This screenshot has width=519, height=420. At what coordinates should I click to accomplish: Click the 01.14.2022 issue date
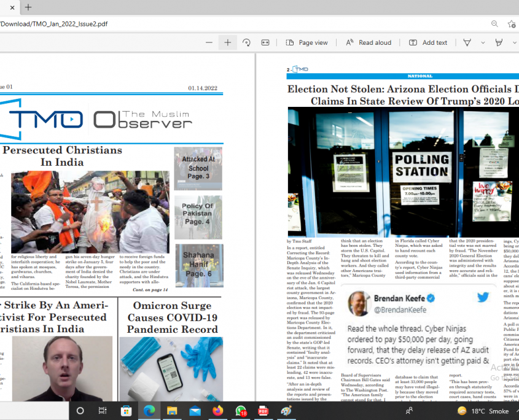(203, 88)
